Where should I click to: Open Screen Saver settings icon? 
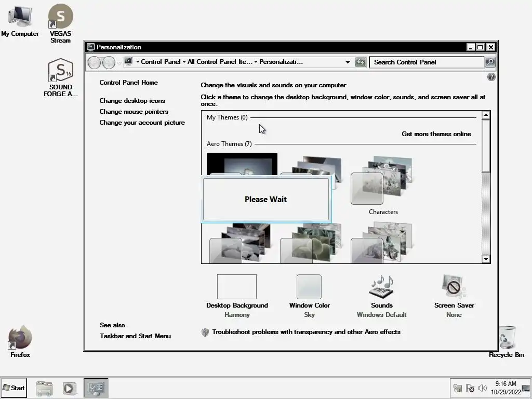click(454, 287)
